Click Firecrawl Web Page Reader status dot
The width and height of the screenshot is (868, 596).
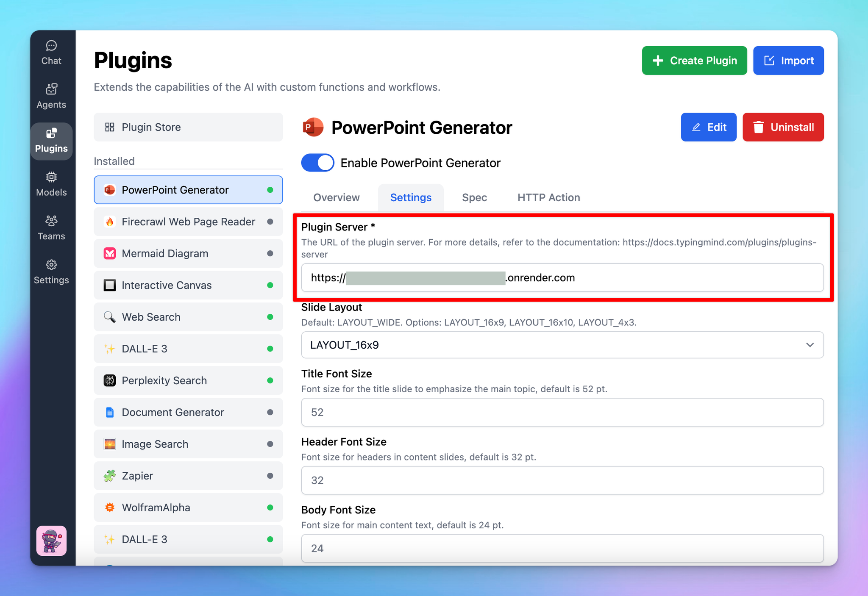coord(270,222)
